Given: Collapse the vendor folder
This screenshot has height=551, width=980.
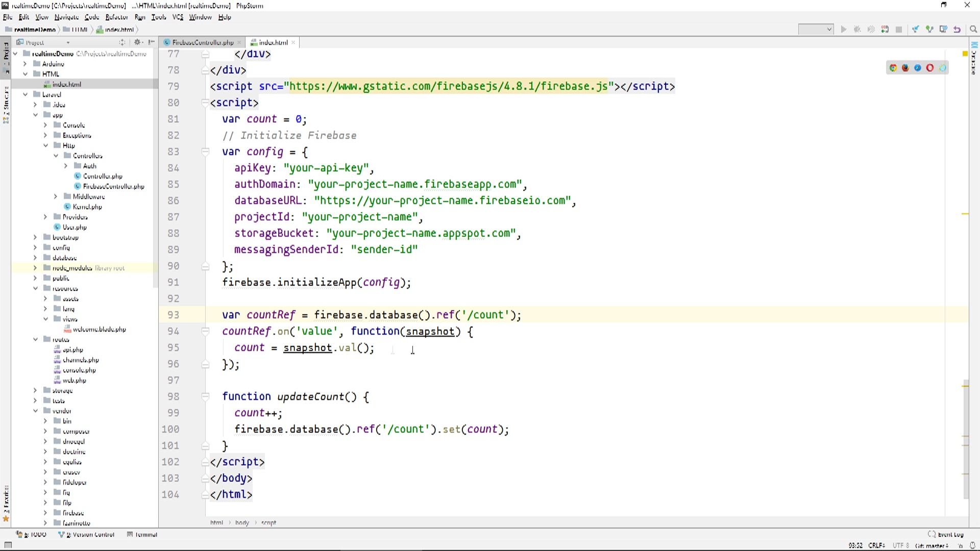Looking at the screenshot, I should coord(35,411).
